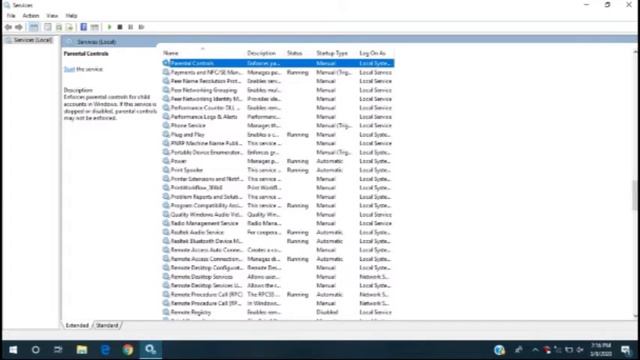Viewport: 640px width, 360px height.
Task: Select the Printer Extensions and Notifications service
Action: tap(278, 179)
